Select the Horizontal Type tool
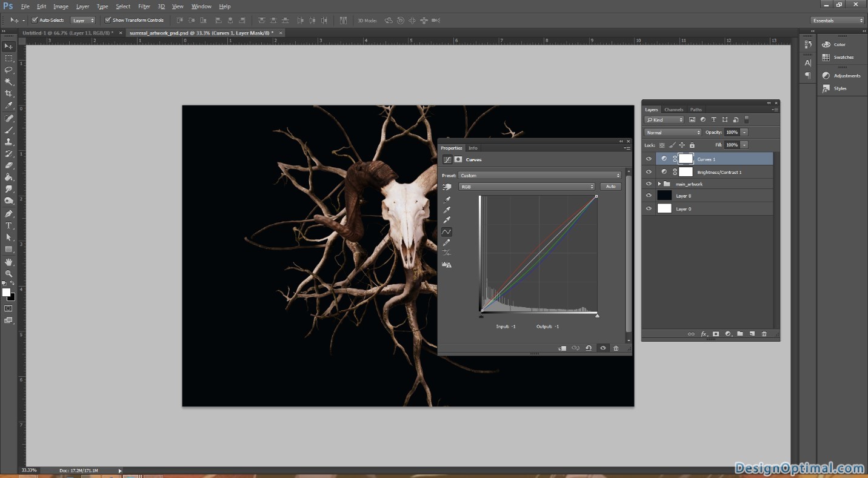Viewport: 868px width, 478px height. click(x=8, y=225)
